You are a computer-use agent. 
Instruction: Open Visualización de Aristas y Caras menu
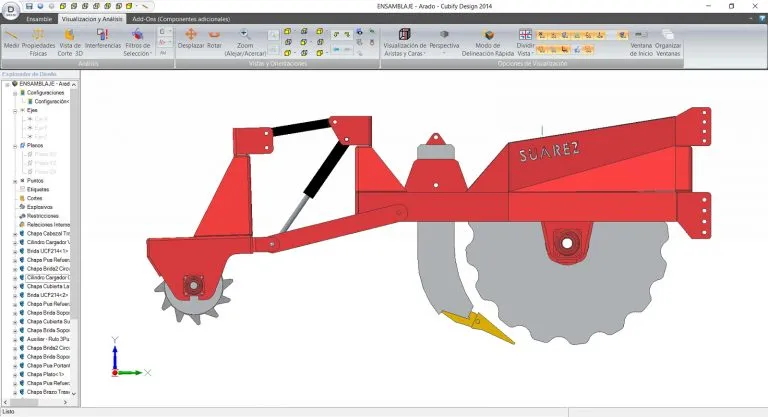tap(404, 40)
